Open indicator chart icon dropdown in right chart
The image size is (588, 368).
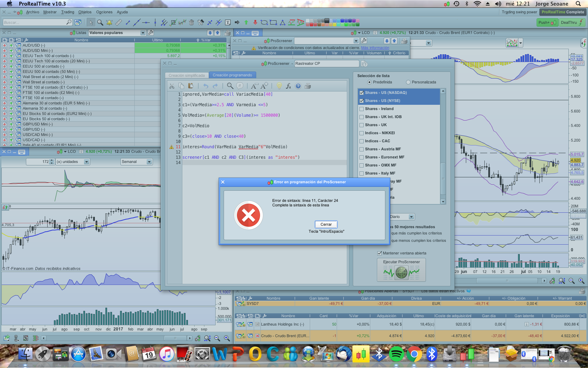pyautogui.click(x=521, y=43)
